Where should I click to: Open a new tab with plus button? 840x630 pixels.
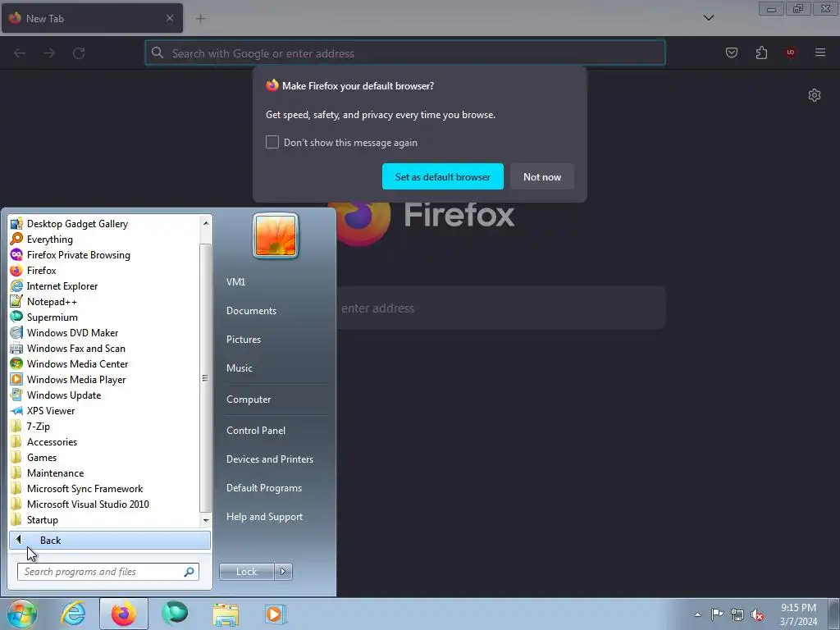pos(200,19)
